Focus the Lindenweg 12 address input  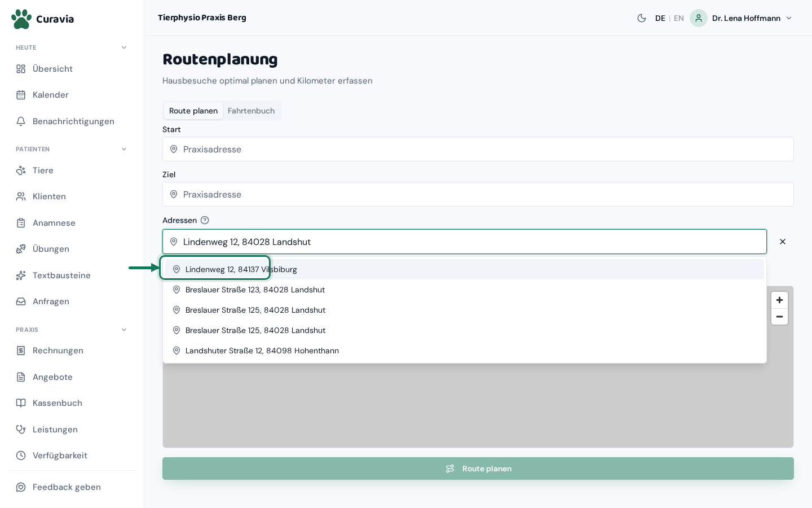click(x=465, y=242)
